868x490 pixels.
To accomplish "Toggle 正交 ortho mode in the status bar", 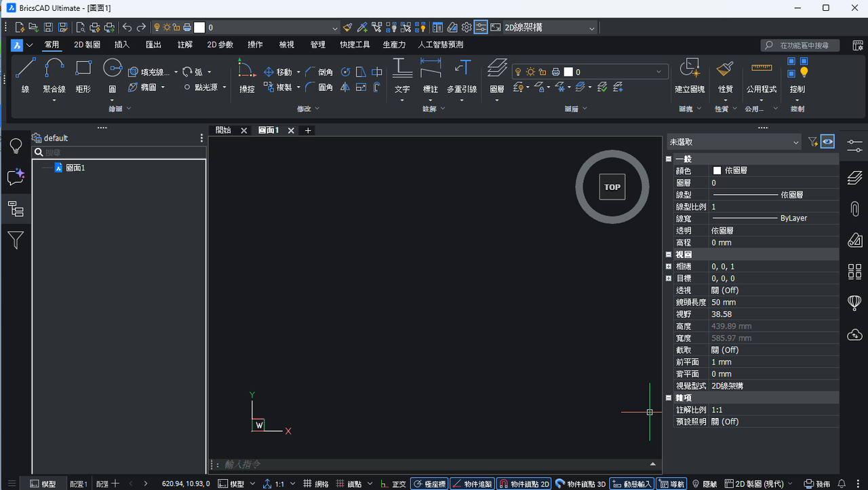I will [393, 484].
